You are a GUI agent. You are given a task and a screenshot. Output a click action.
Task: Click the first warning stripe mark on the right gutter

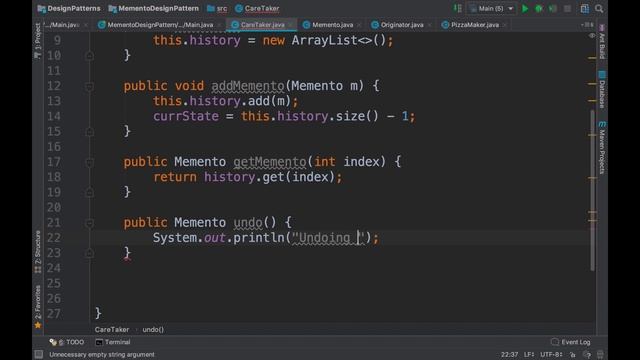pos(592,58)
